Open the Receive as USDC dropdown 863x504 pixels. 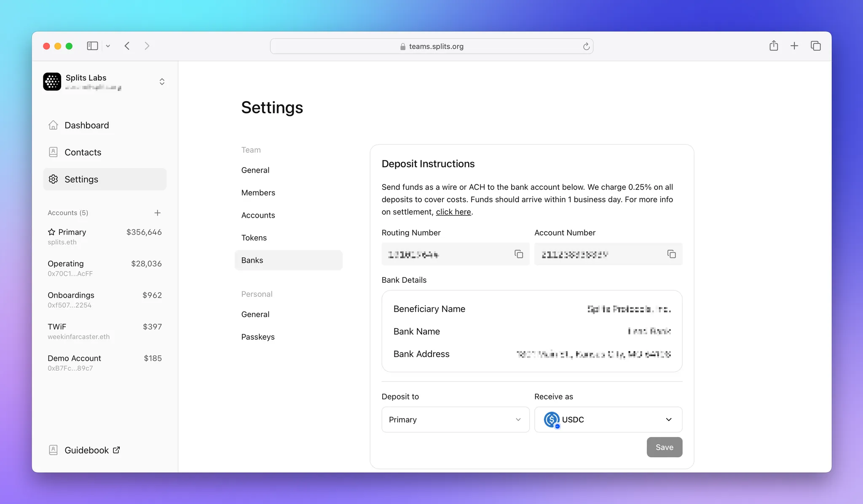pos(608,419)
